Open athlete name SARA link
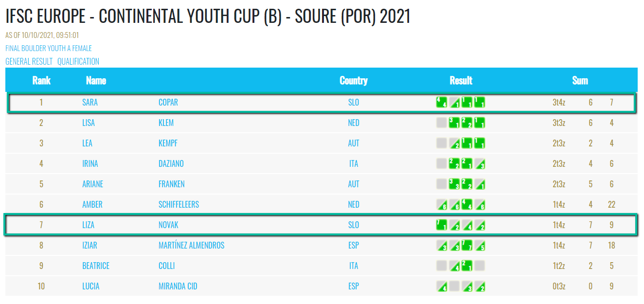This screenshot has width=644, height=304. coord(90,102)
